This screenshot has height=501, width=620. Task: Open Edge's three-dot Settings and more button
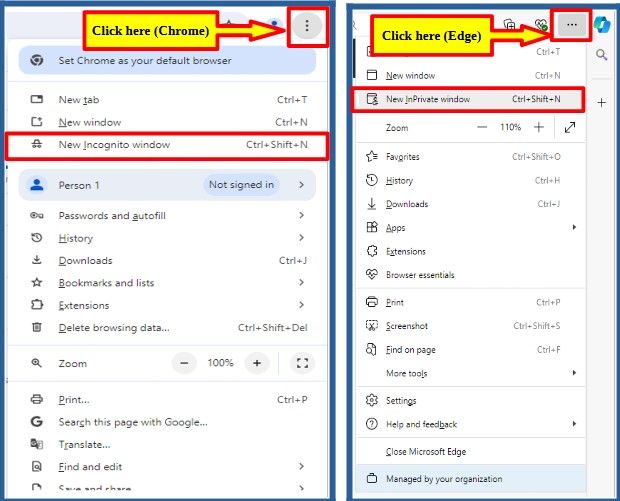tap(571, 25)
